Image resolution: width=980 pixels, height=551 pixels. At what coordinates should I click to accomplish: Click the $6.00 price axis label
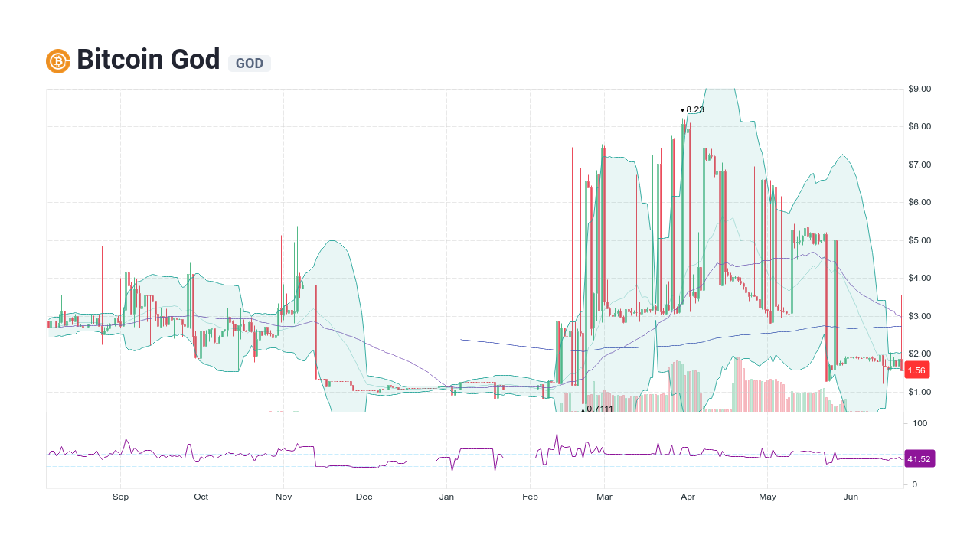point(920,202)
